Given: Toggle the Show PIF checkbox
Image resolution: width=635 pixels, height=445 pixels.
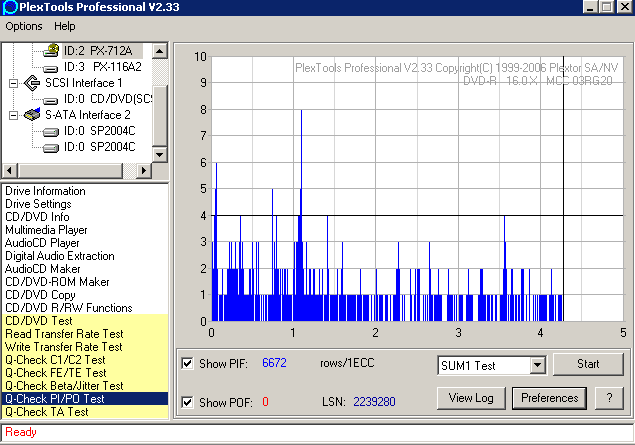Looking at the screenshot, I should click(x=188, y=363).
